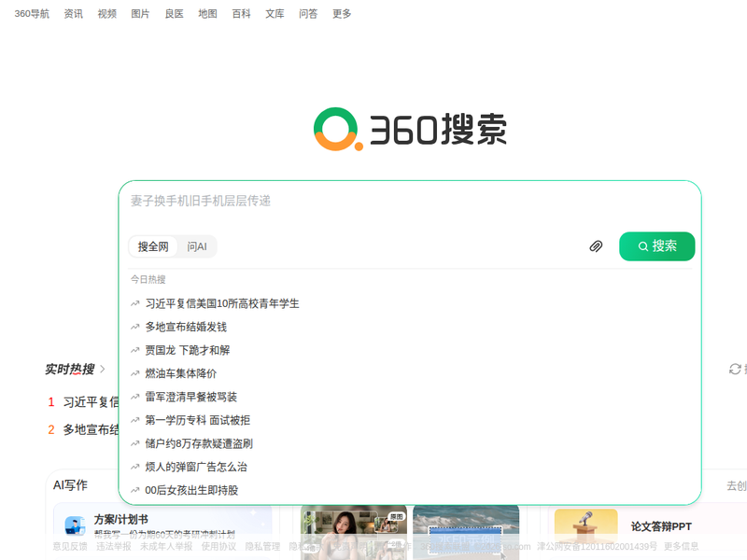
Task: Open the 使用协议 footer link
Action: 218,546
